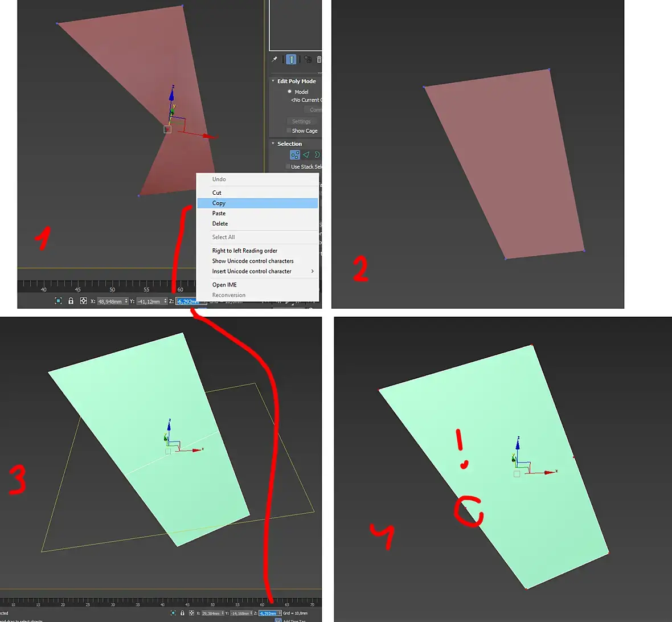Click the Settings button
Viewport: 672px width, 622px height.
(301, 121)
